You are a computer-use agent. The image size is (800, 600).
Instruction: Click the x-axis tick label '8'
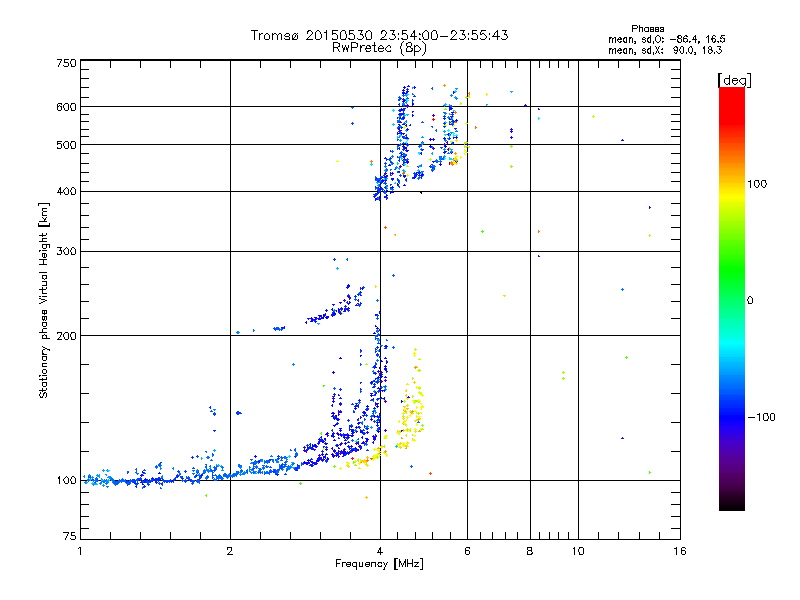530,551
